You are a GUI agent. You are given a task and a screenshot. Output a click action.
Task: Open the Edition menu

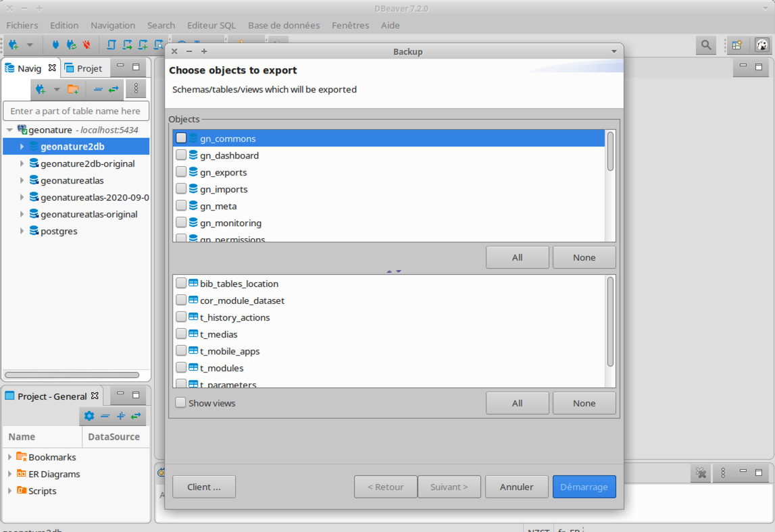[64, 25]
